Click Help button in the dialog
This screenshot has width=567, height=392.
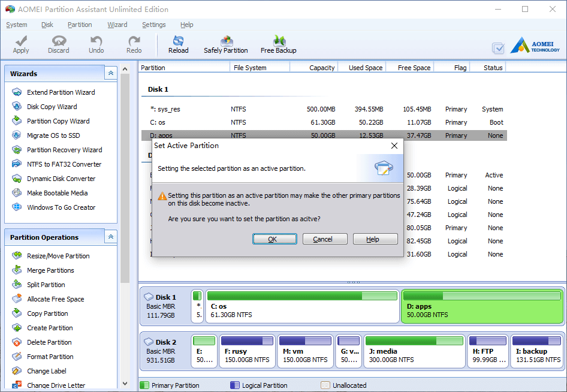tap(375, 239)
